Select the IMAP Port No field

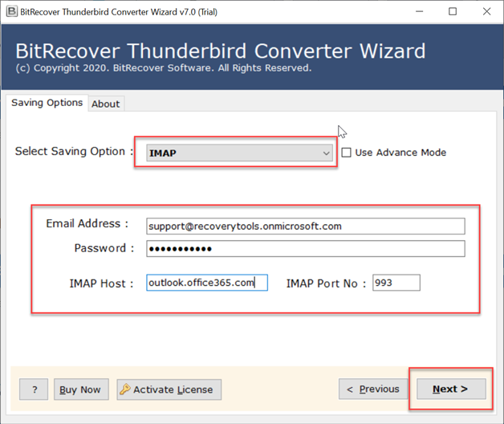coord(396,283)
